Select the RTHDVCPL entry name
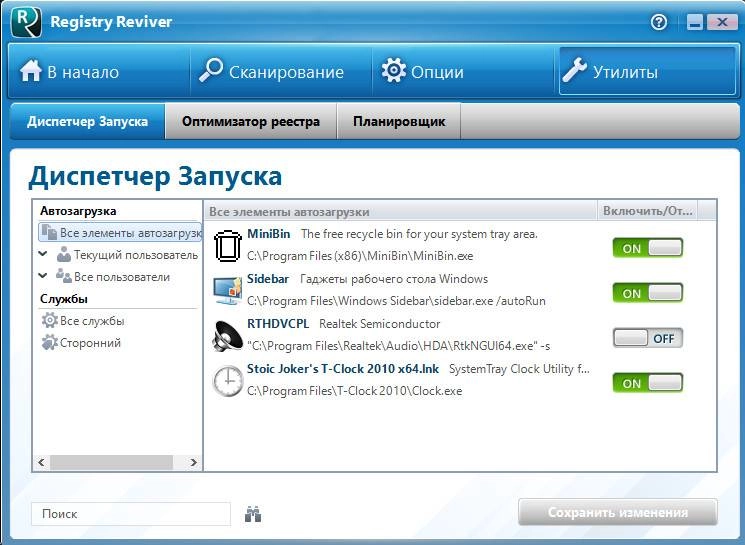The image size is (745, 545). click(278, 324)
